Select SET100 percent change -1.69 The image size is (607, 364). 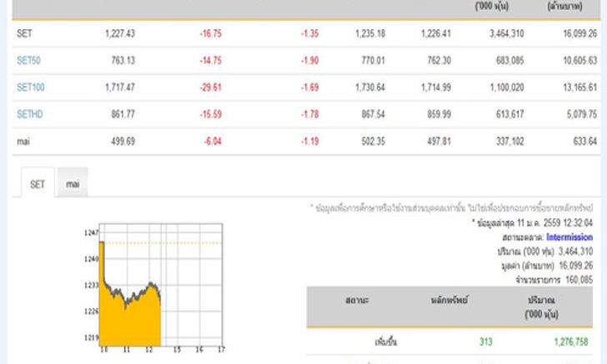pyautogui.click(x=309, y=87)
